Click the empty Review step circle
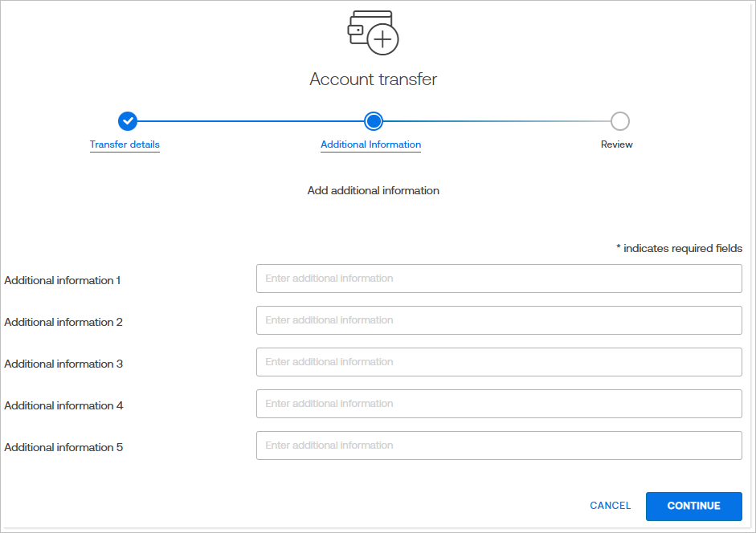This screenshot has width=756, height=533. click(x=619, y=121)
